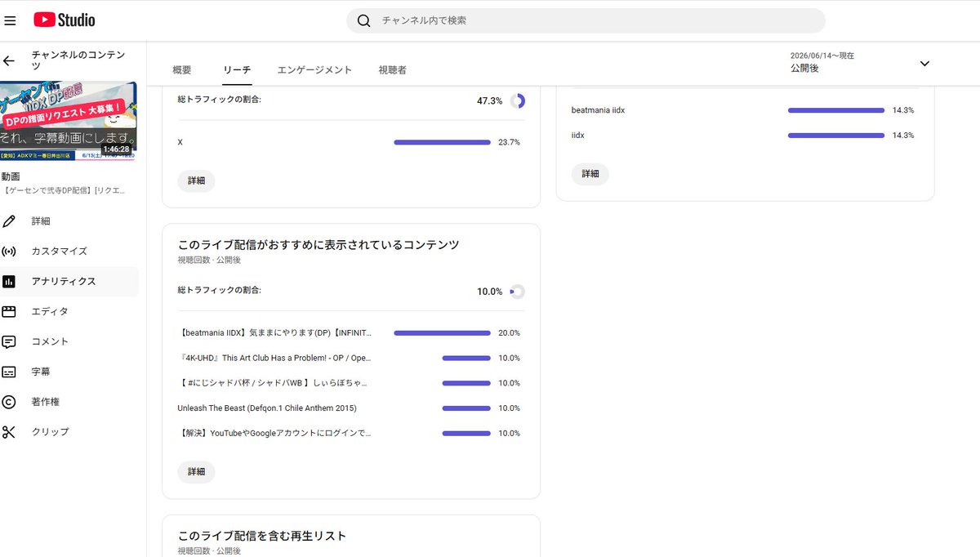Switch to the 概要 tab
Screen dimensions: 980x557
(x=182, y=70)
